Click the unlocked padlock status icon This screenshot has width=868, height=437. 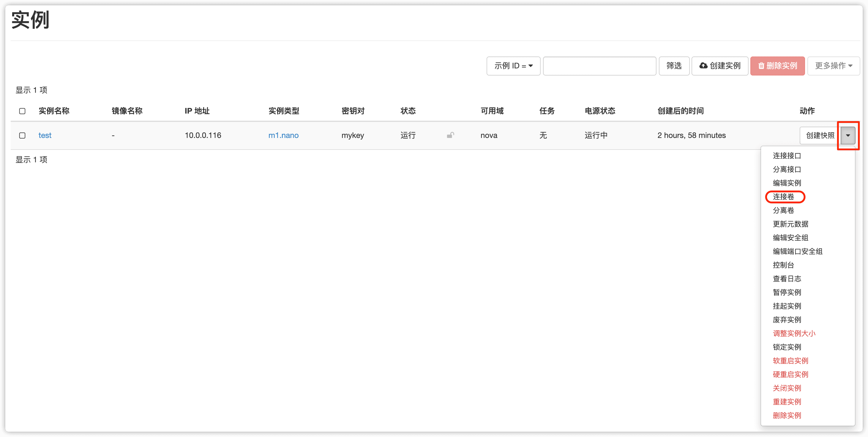450,135
